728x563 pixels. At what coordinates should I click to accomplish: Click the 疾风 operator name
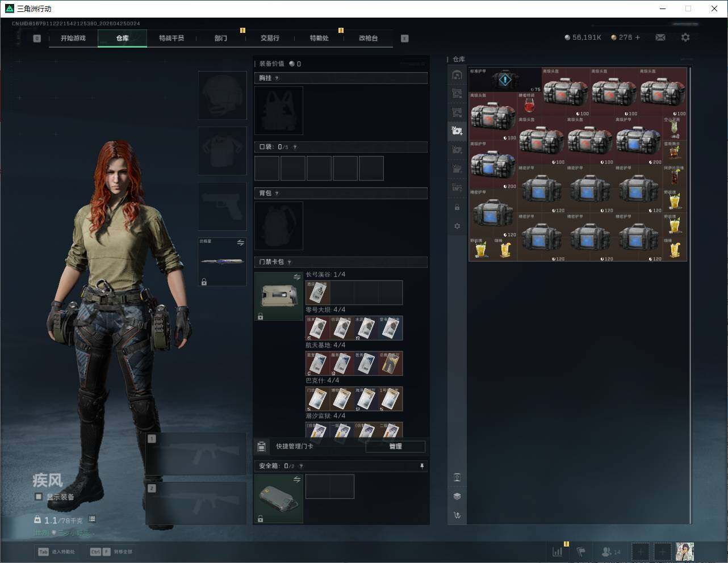coord(48,480)
